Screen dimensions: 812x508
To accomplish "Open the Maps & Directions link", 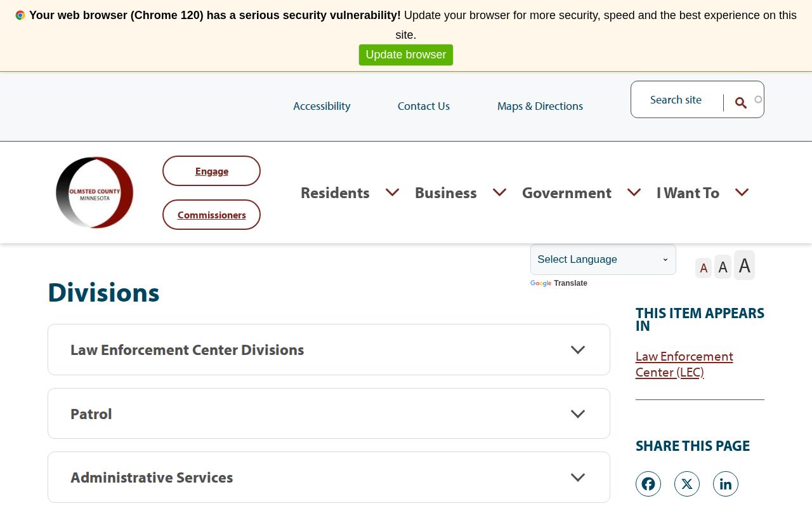I will click(540, 106).
